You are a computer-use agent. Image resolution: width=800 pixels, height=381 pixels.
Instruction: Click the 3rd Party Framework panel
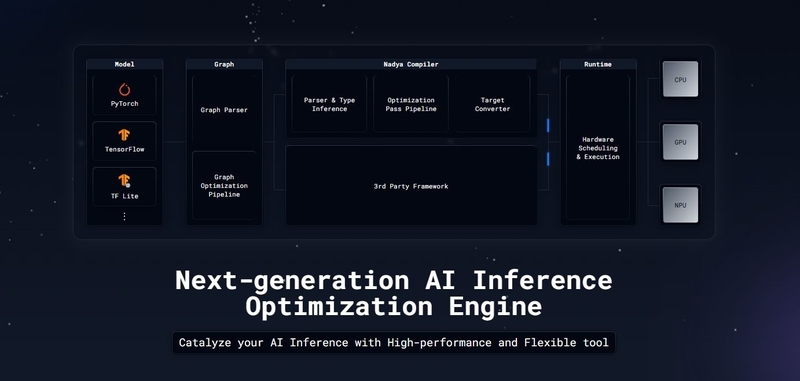click(411, 186)
